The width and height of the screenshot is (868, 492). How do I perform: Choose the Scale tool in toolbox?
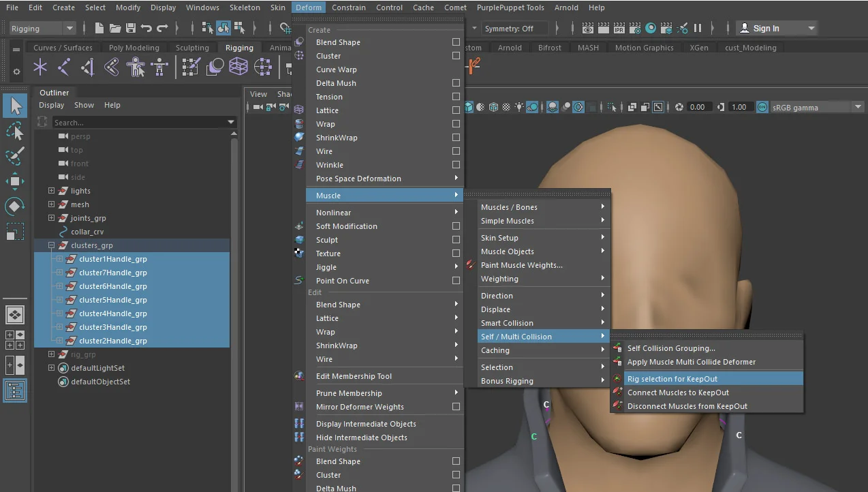click(x=16, y=231)
